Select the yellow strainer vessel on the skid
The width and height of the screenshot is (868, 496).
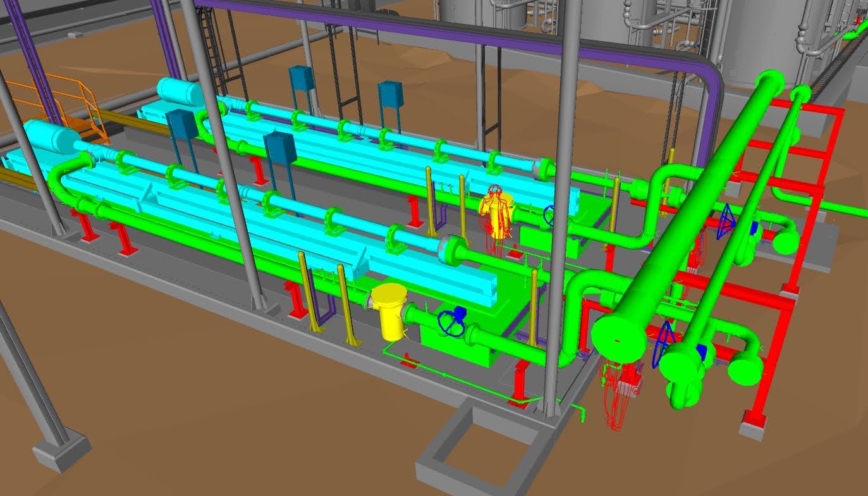(388, 311)
